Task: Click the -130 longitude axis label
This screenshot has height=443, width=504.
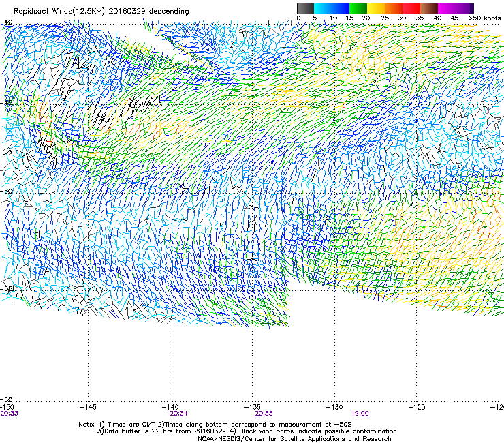Action: tap(334, 407)
